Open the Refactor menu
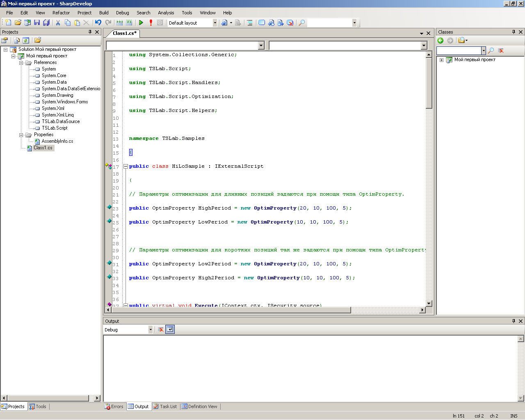Viewport: 525px width, 420px height. tap(61, 13)
